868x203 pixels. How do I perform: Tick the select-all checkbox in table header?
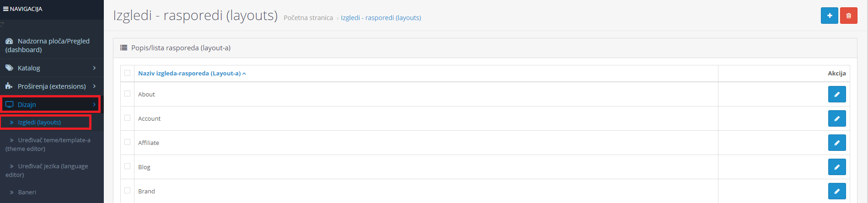[x=127, y=73]
